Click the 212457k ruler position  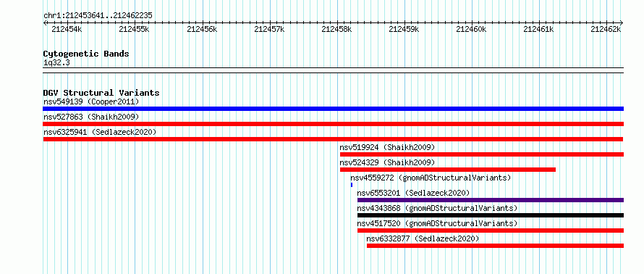coord(269,29)
